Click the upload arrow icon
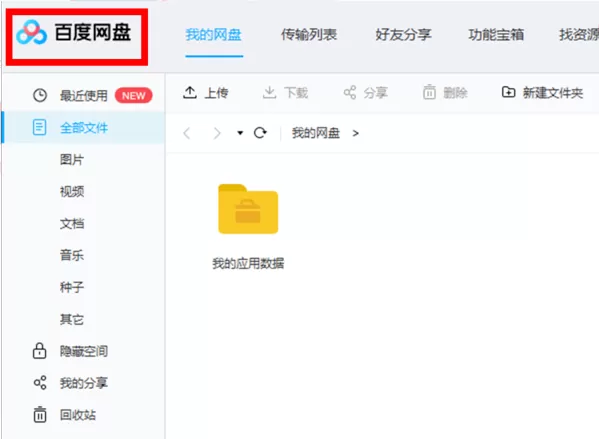The image size is (599, 439). (190, 92)
